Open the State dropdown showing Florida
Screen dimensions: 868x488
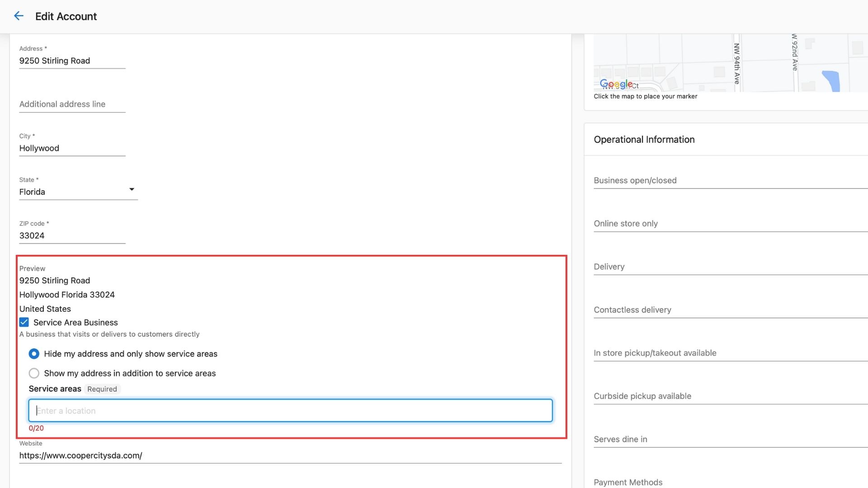pos(132,189)
